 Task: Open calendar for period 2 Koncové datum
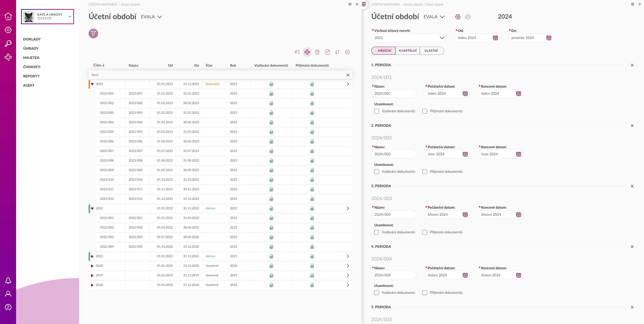coord(518,154)
